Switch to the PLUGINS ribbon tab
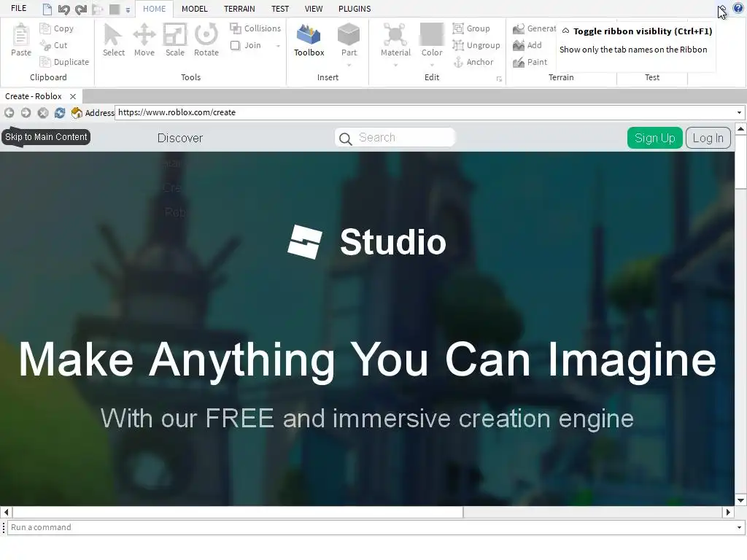The width and height of the screenshot is (747, 560). (355, 9)
